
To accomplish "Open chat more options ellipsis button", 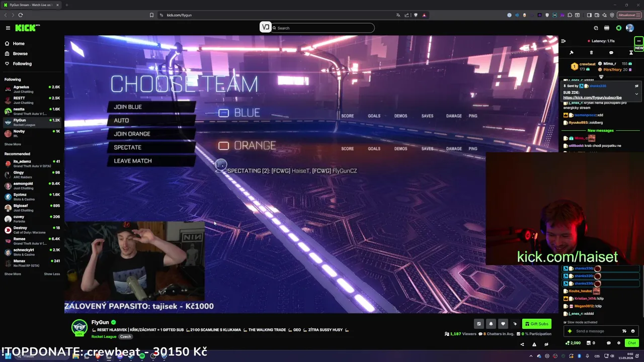I will (638, 41).
